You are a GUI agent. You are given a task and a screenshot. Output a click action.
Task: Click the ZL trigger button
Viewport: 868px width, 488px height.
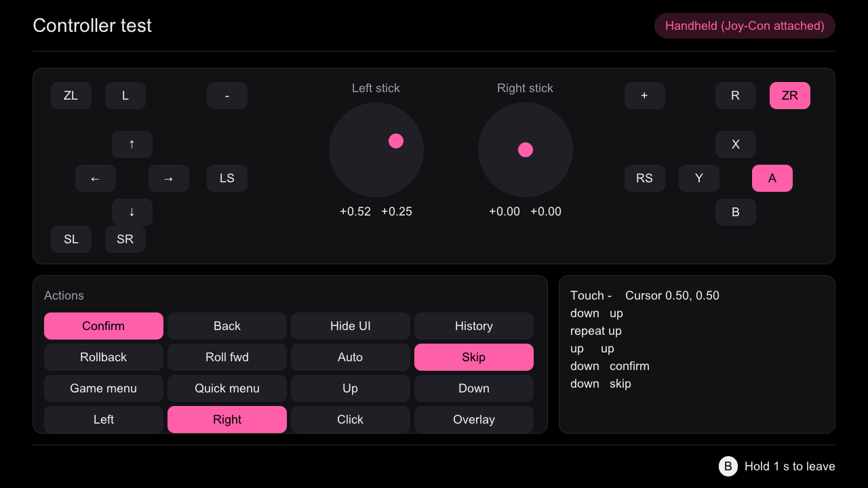(71, 96)
